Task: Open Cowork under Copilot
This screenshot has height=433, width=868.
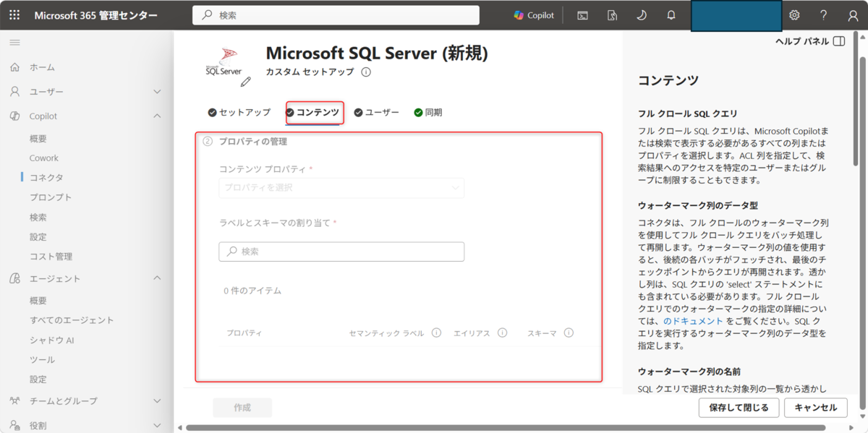Action: tap(44, 158)
